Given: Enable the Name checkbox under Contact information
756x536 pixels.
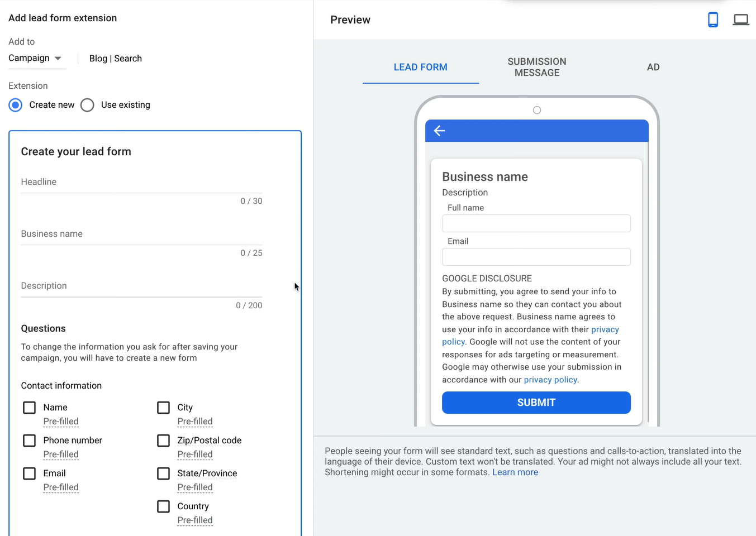Looking at the screenshot, I should (29, 407).
